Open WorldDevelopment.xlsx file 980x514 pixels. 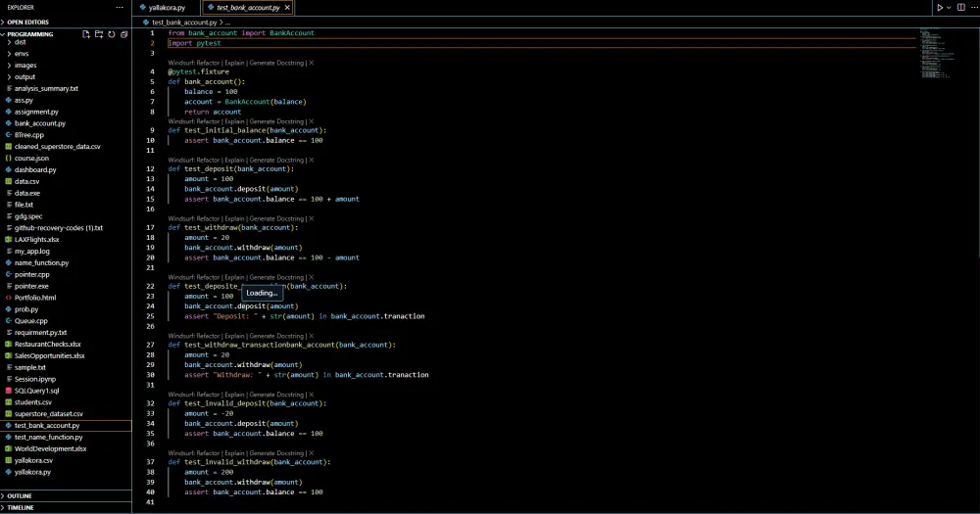tap(50, 449)
